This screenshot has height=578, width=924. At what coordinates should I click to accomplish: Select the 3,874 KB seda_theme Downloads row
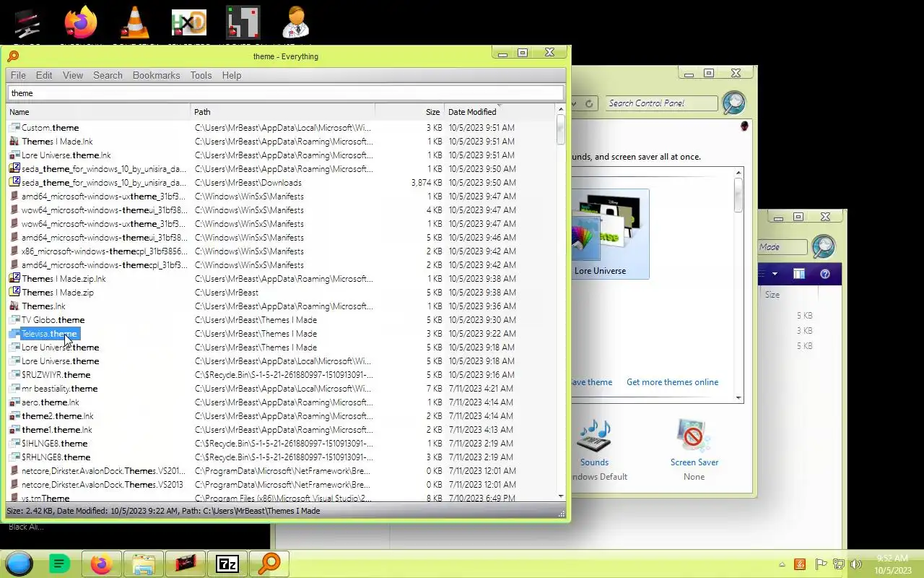click(282, 183)
